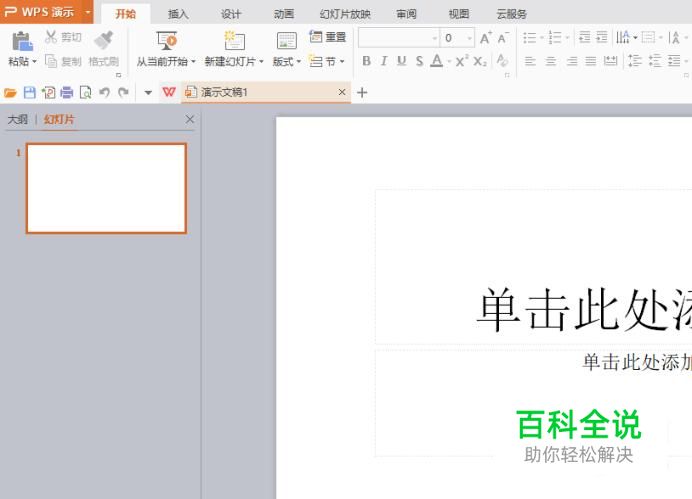Increase font size with A+ icon
The height and width of the screenshot is (499, 692).
click(x=485, y=38)
